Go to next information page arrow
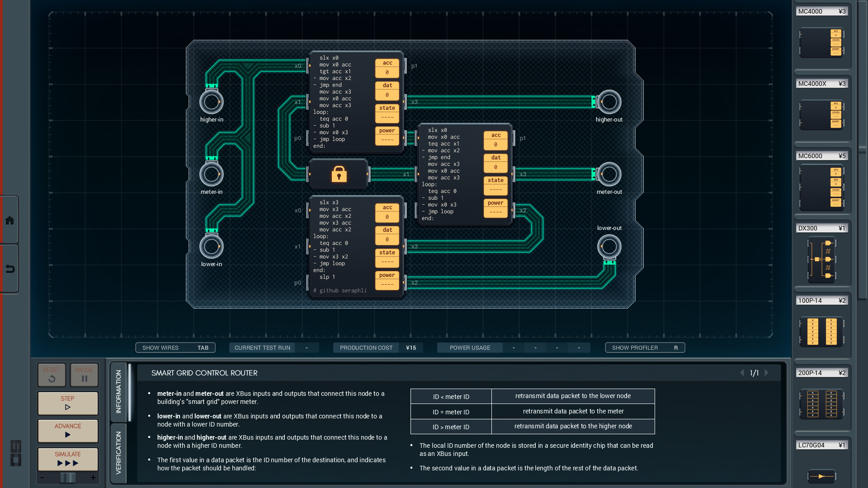868x488 pixels. pyautogui.click(x=766, y=373)
